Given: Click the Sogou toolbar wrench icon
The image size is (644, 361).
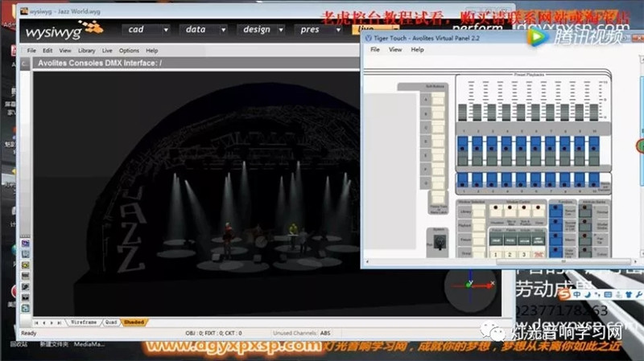Looking at the screenshot, I should 638,294.
